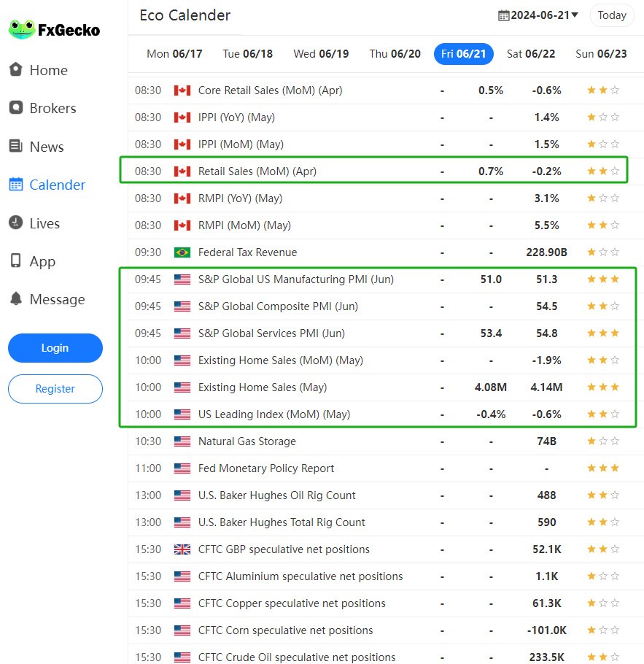
Task: Click star rating on Existing Home Sales (May)
Action: tap(603, 387)
